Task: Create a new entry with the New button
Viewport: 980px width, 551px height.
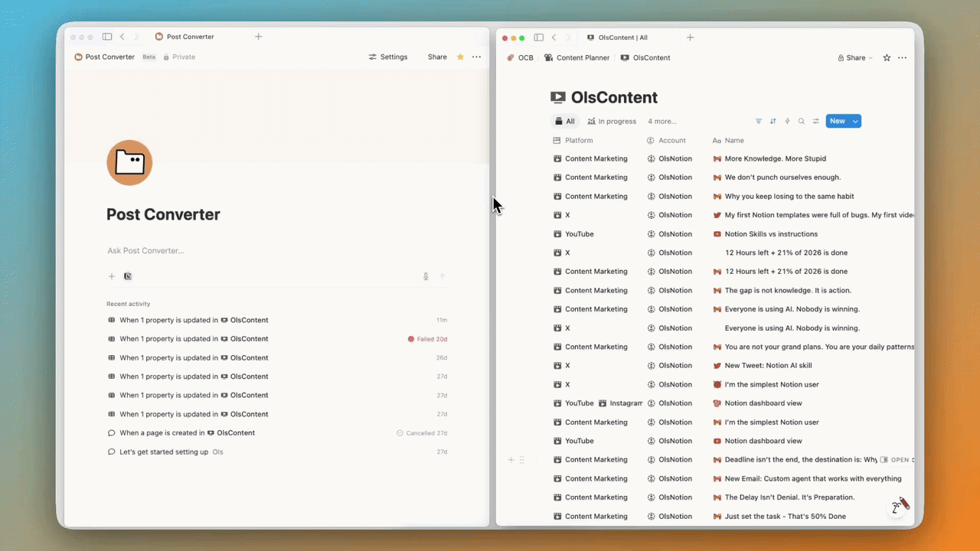Action: point(838,121)
